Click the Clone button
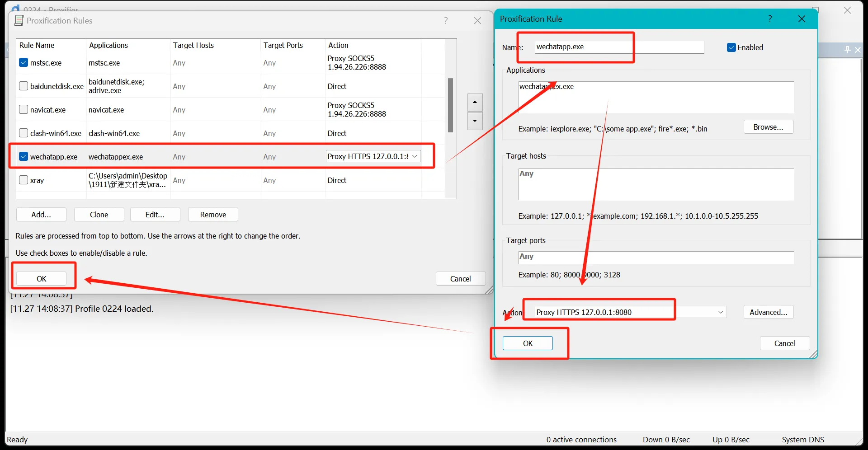 pyautogui.click(x=99, y=215)
